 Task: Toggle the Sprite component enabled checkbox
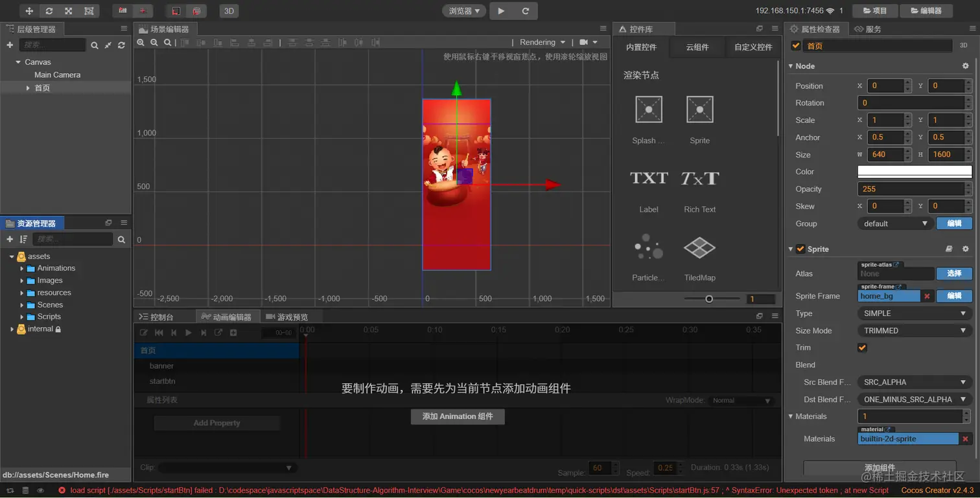(800, 249)
